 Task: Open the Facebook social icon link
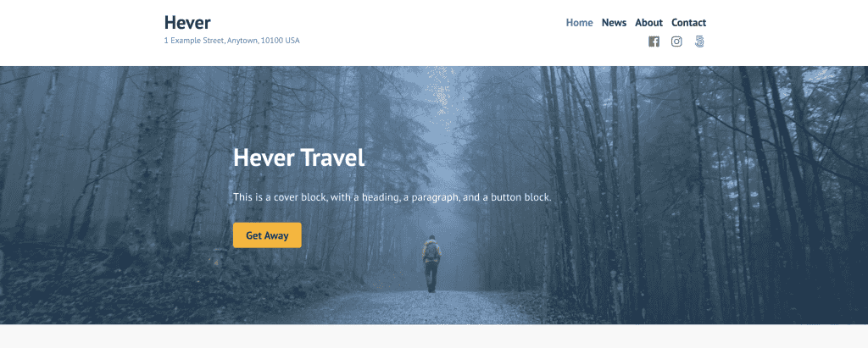click(x=654, y=41)
